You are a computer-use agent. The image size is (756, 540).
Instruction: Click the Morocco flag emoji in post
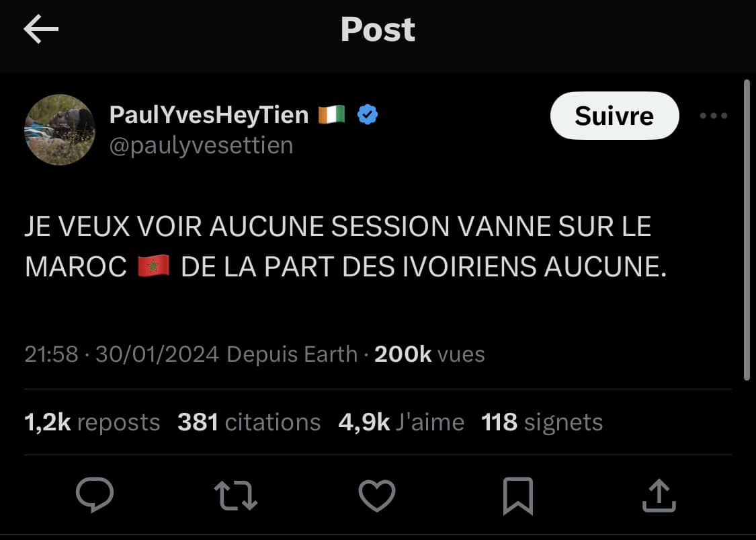point(153,266)
